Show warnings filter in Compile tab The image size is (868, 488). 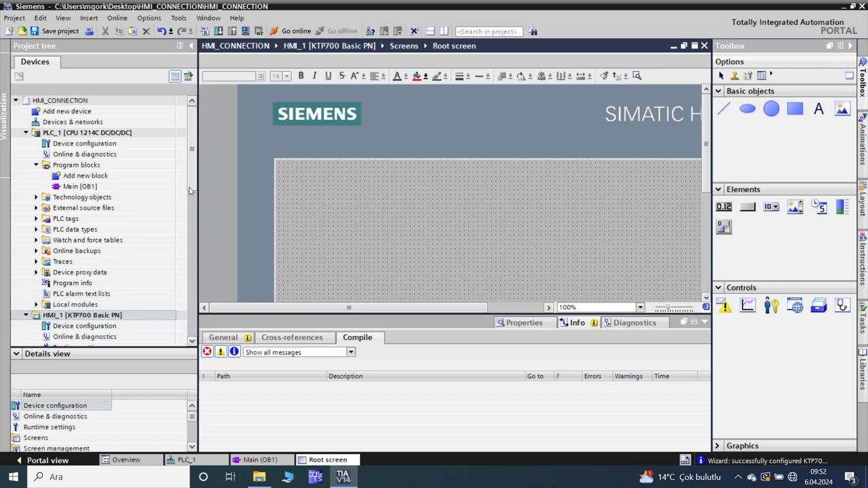(x=220, y=352)
